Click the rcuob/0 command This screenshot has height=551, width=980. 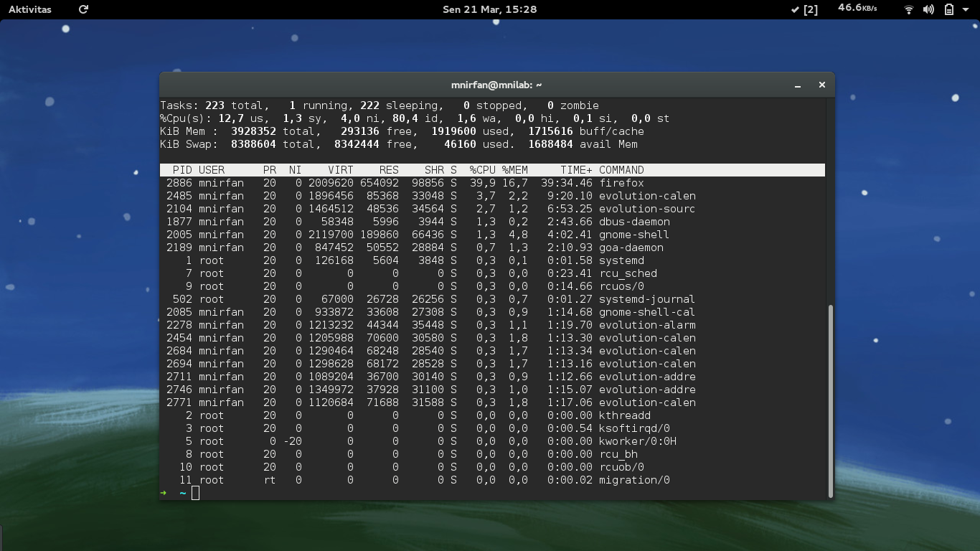tap(621, 467)
